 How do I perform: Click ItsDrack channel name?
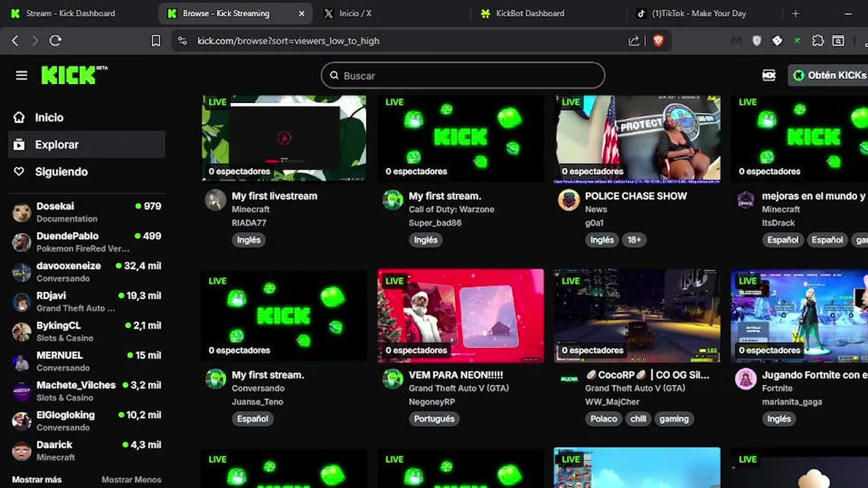click(x=778, y=223)
